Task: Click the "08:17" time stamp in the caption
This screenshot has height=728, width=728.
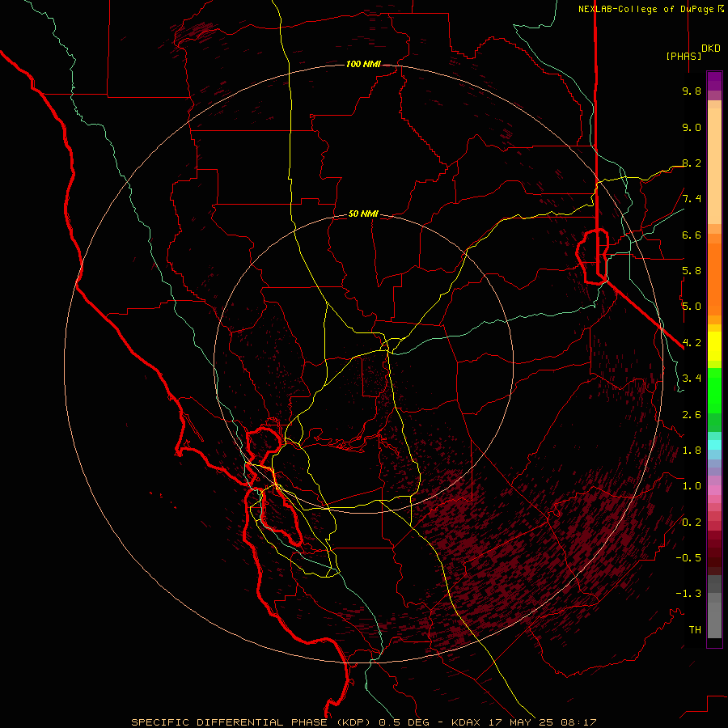Action: [578, 722]
